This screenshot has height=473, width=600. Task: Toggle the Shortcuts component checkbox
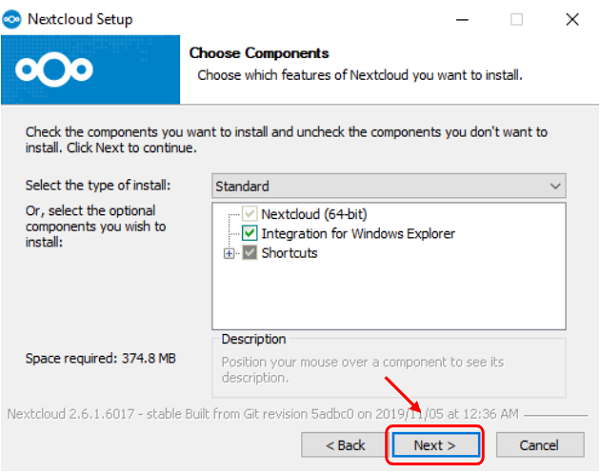tap(250, 253)
